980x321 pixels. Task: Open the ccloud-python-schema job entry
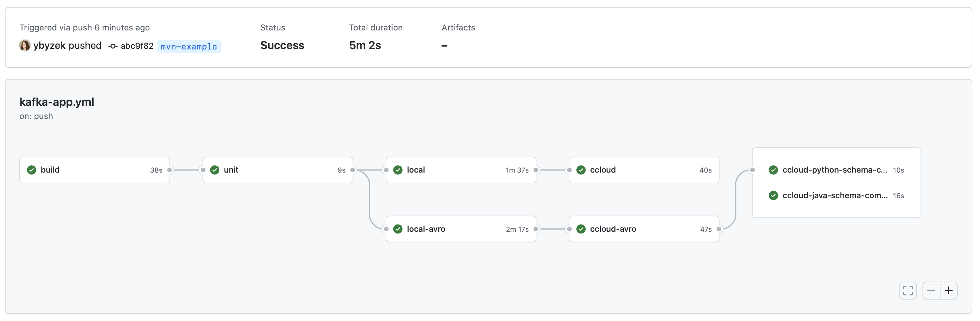(834, 170)
